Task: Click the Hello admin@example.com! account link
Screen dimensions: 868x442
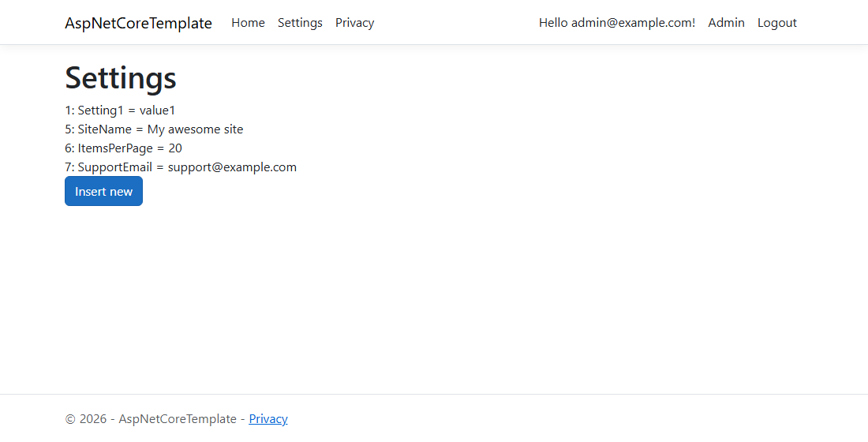Action: coord(617,23)
